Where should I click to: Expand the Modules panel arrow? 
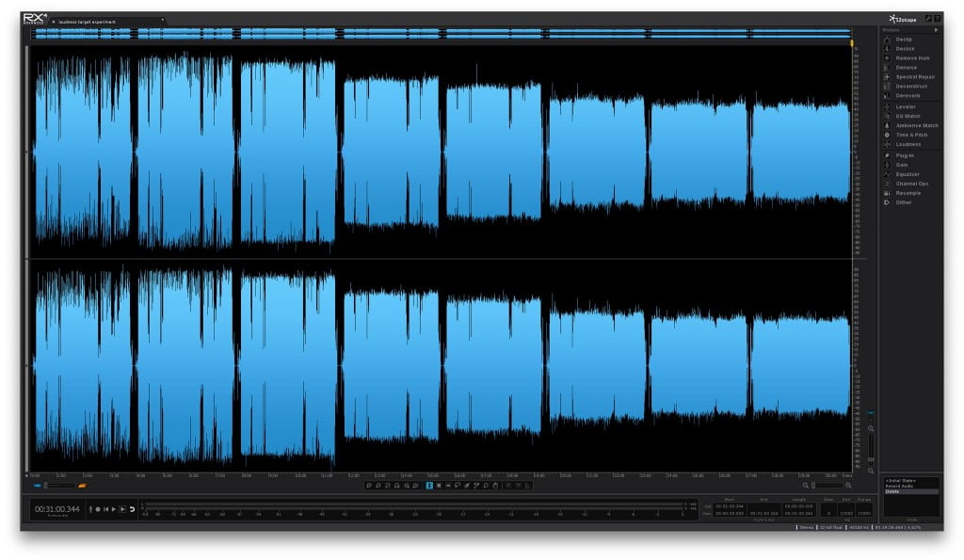pyautogui.click(x=935, y=30)
